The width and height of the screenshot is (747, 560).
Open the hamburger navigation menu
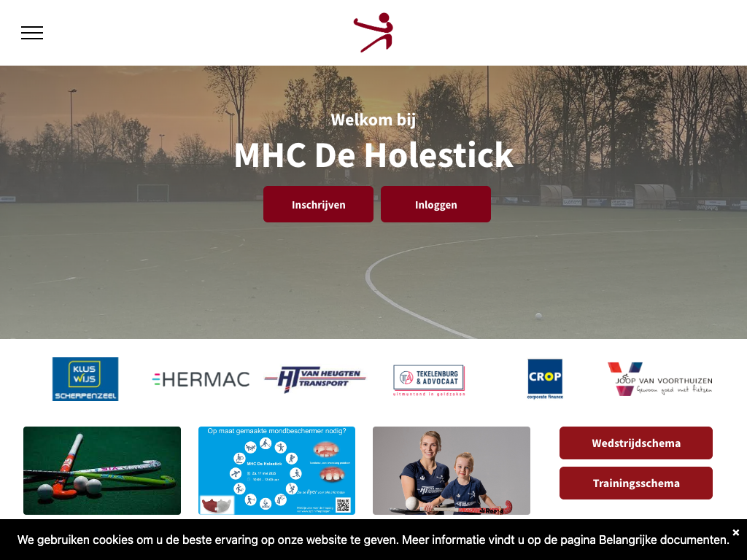click(x=32, y=33)
